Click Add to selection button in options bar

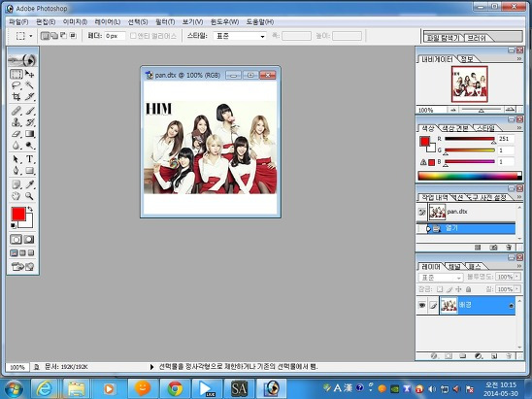[54, 36]
